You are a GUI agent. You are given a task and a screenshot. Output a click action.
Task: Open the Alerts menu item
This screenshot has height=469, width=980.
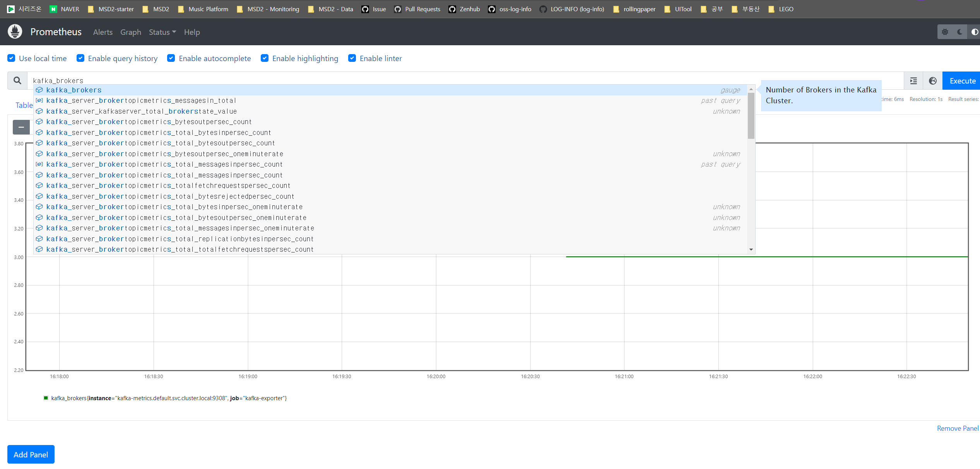click(x=103, y=32)
